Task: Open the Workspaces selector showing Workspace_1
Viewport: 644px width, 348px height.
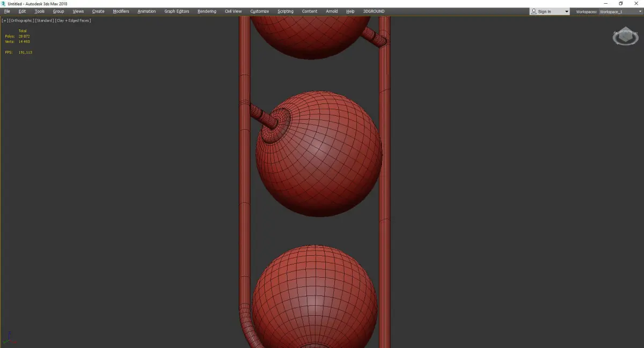Action: [x=620, y=11]
